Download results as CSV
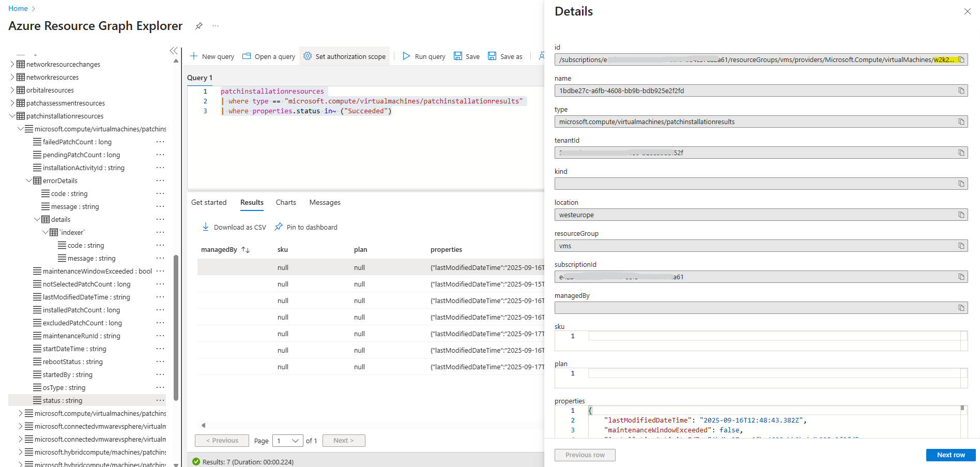The height and width of the screenshot is (467, 980). click(234, 227)
